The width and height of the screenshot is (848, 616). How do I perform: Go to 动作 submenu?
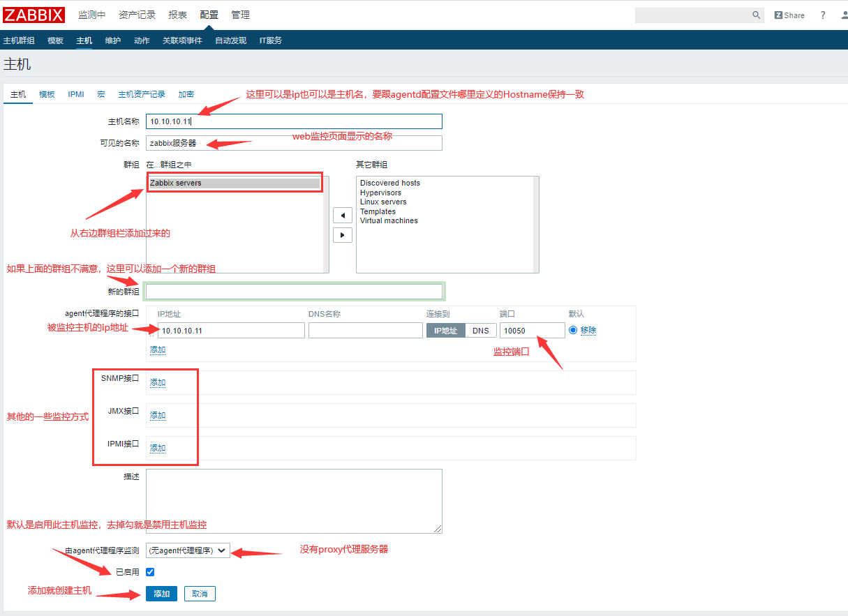point(142,40)
